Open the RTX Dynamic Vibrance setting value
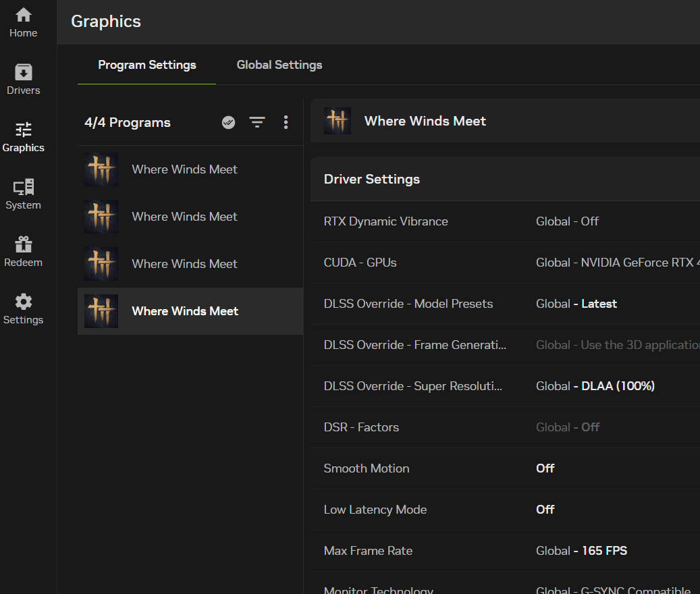Image resolution: width=700 pixels, height=594 pixels. point(567,221)
